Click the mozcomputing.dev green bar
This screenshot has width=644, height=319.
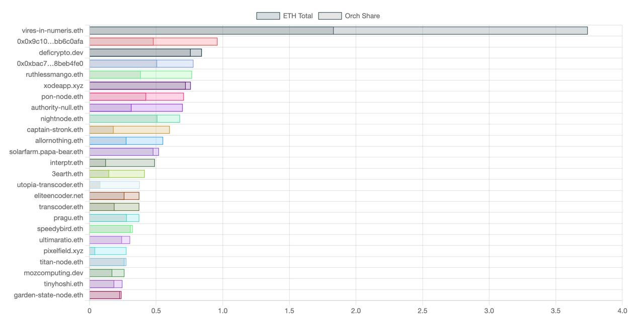(x=107, y=273)
